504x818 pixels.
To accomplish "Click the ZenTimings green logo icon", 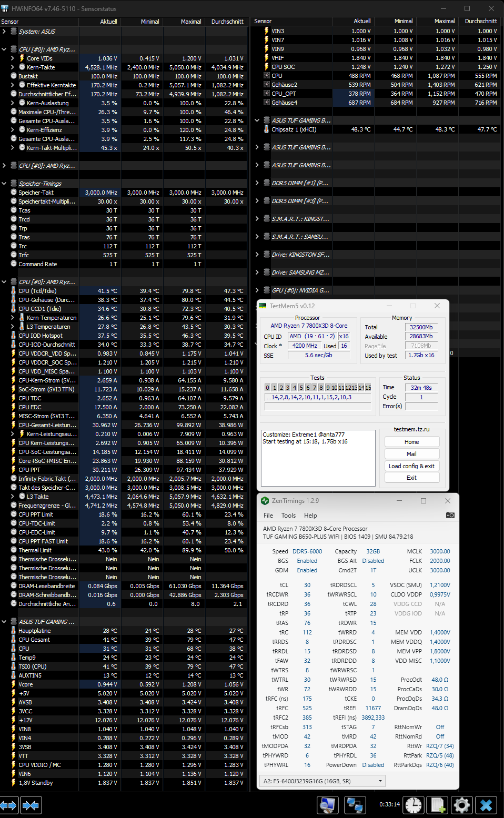I will click(x=265, y=501).
